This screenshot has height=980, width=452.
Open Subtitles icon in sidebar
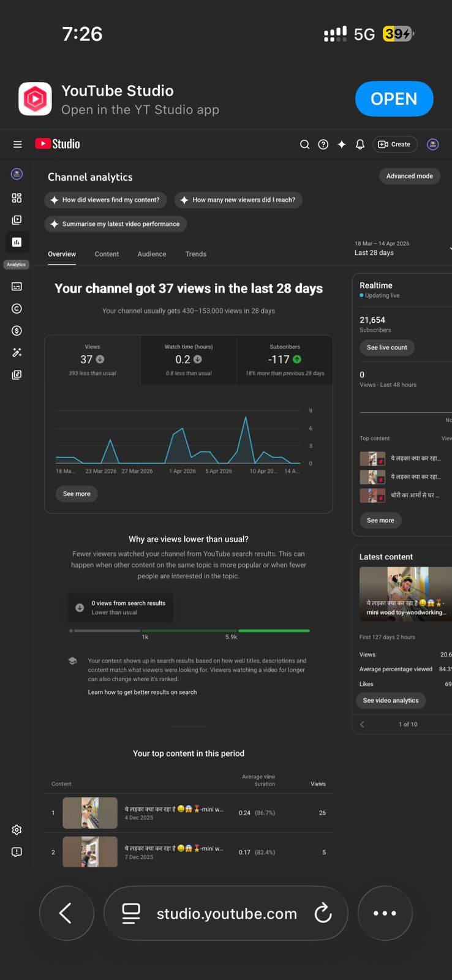tap(17, 287)
